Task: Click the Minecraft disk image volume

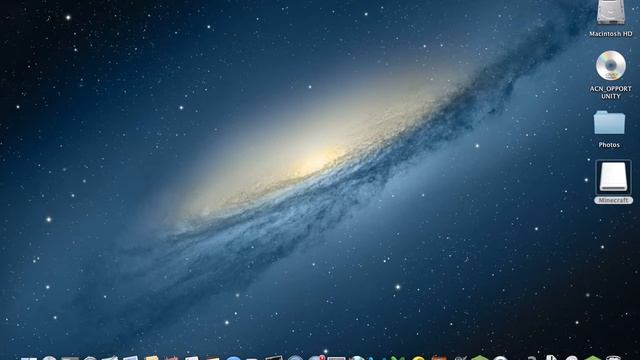Action: pos(613,177)
